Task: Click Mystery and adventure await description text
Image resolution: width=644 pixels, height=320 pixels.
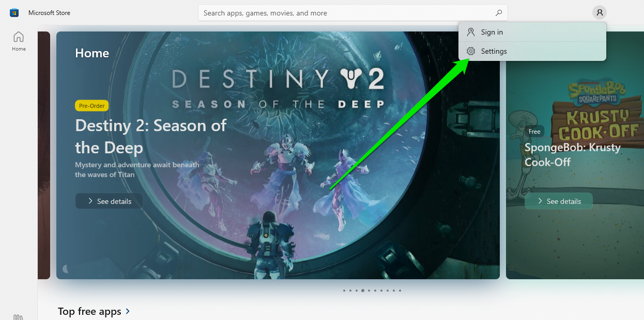Action: point(137,170)
